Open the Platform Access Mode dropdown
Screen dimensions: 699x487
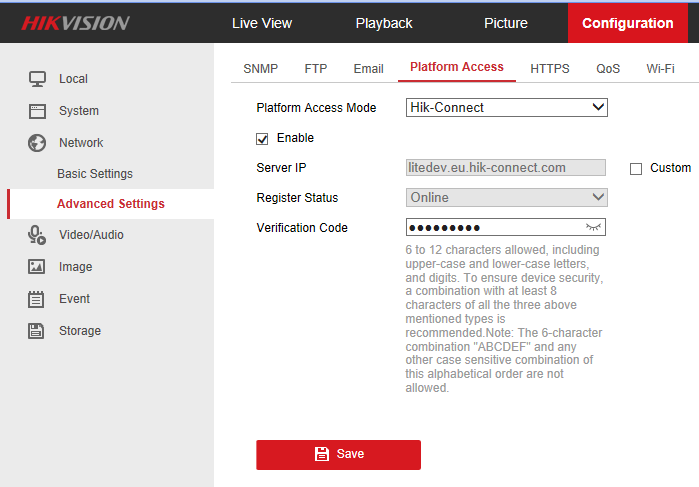506,107
